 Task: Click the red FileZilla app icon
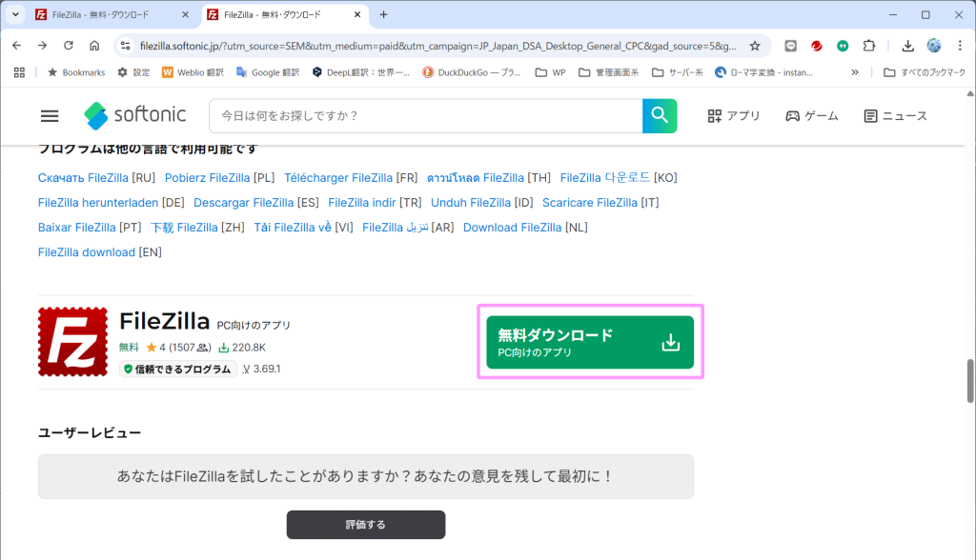pyautogui.click(x=72, y=342)
